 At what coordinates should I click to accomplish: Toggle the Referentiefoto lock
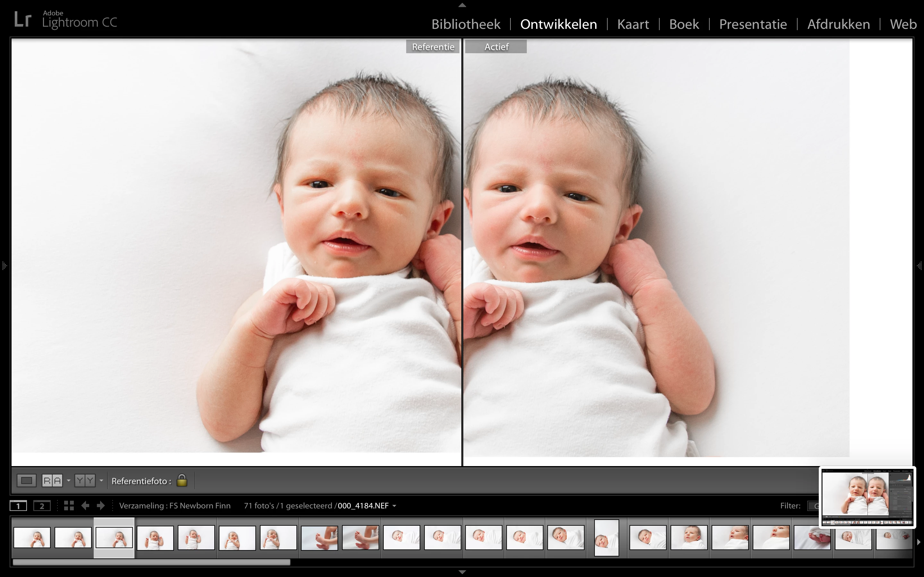point(182,481)
